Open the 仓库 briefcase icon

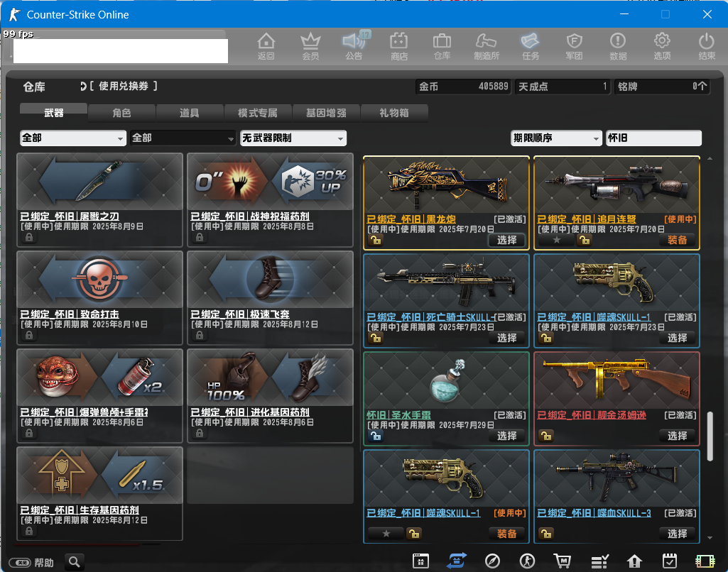coord(442,46)
